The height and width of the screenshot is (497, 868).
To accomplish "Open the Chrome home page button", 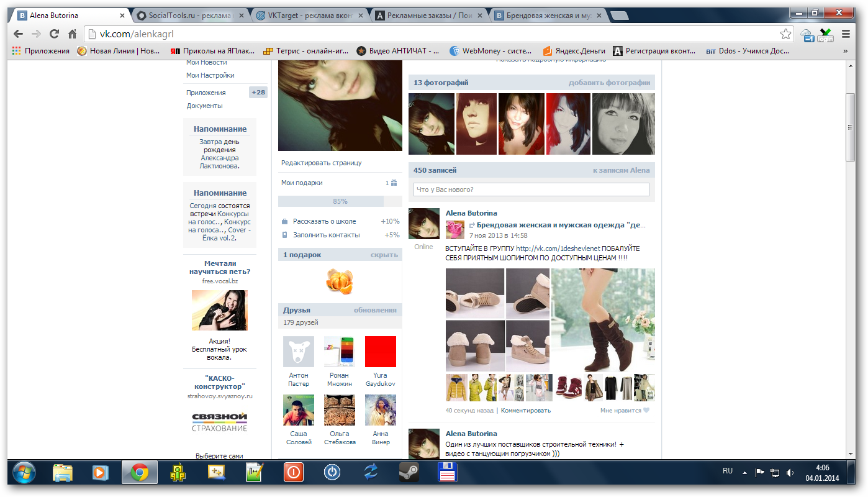I will point(73,34).
